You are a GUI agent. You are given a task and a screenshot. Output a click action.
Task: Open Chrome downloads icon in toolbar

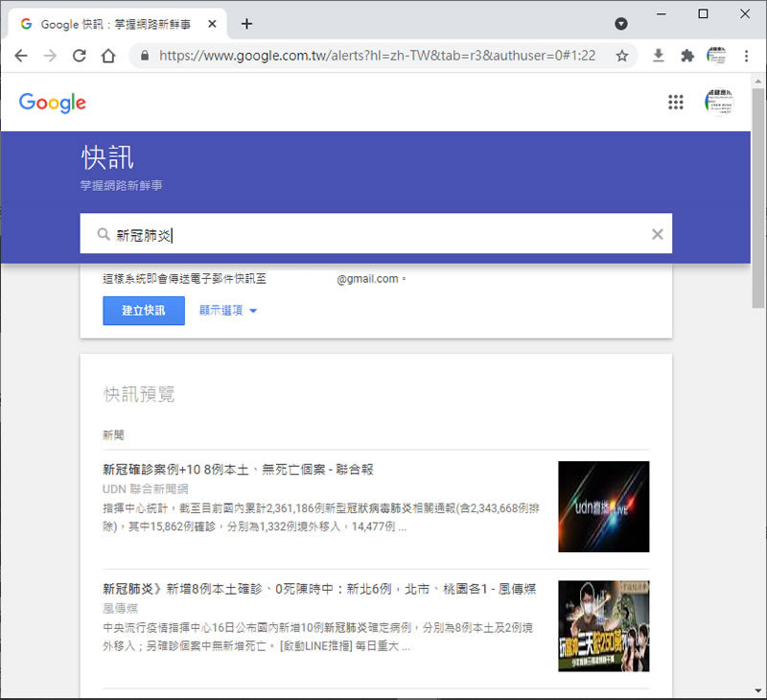pyautogui.click(x=658, y=56)
